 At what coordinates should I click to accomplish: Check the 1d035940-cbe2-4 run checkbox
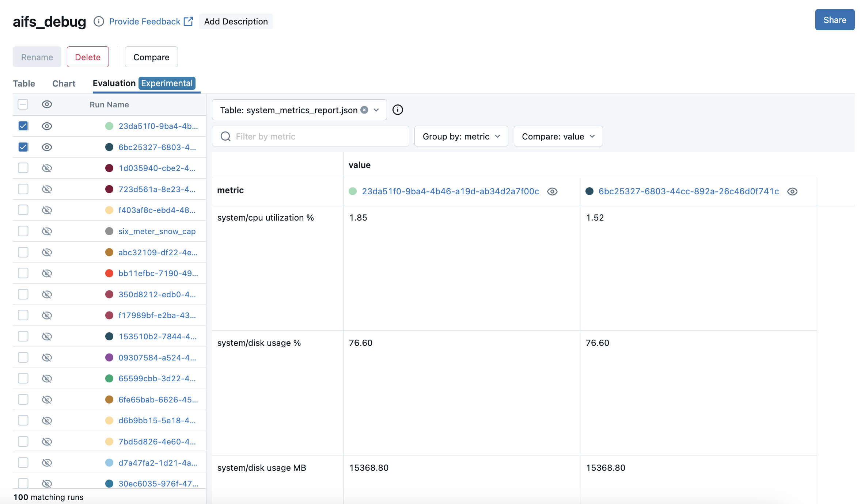23,168
